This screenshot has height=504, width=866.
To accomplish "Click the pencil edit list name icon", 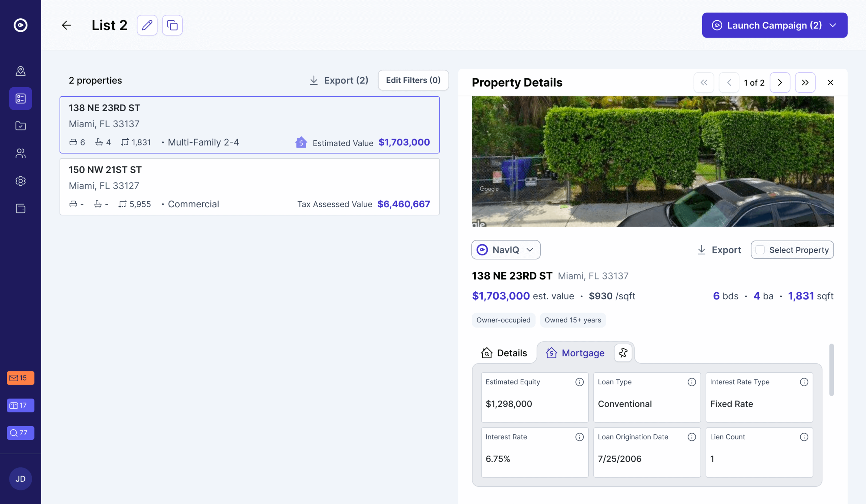I will tap(147, 25).
